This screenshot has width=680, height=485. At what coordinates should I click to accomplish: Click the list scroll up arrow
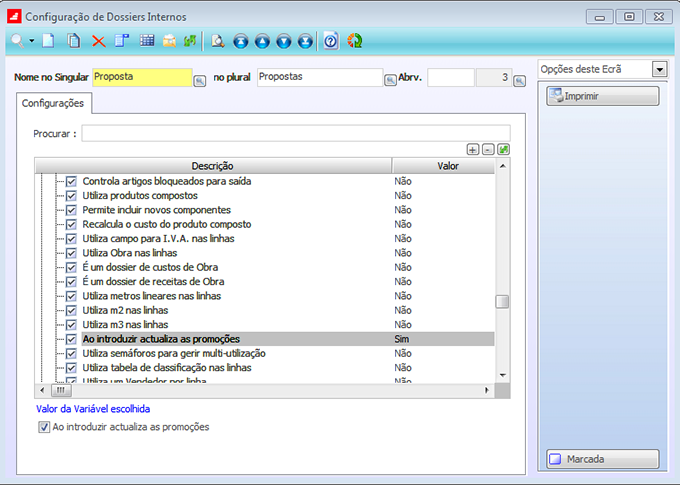point(503,166)
